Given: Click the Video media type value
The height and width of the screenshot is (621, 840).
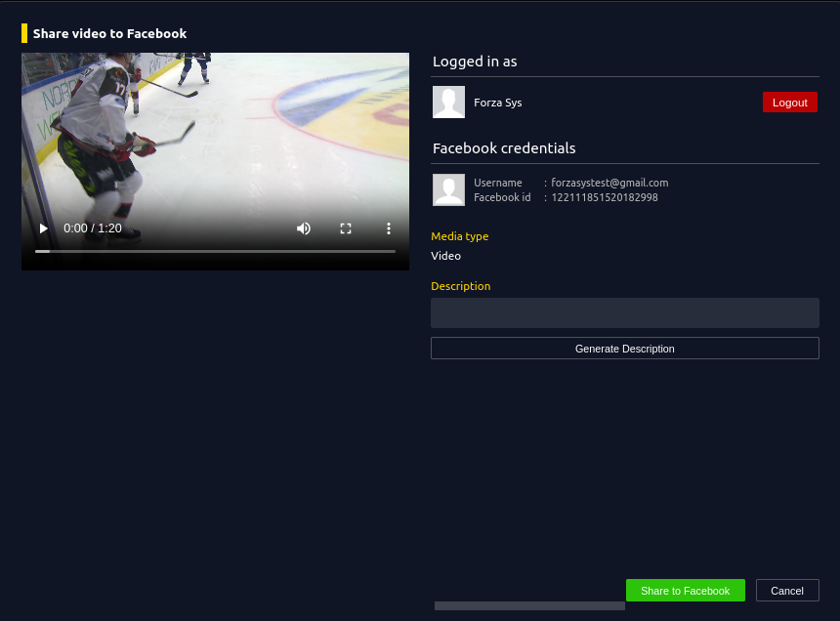Looking at the screenshot, I should [x=445, y=256].
